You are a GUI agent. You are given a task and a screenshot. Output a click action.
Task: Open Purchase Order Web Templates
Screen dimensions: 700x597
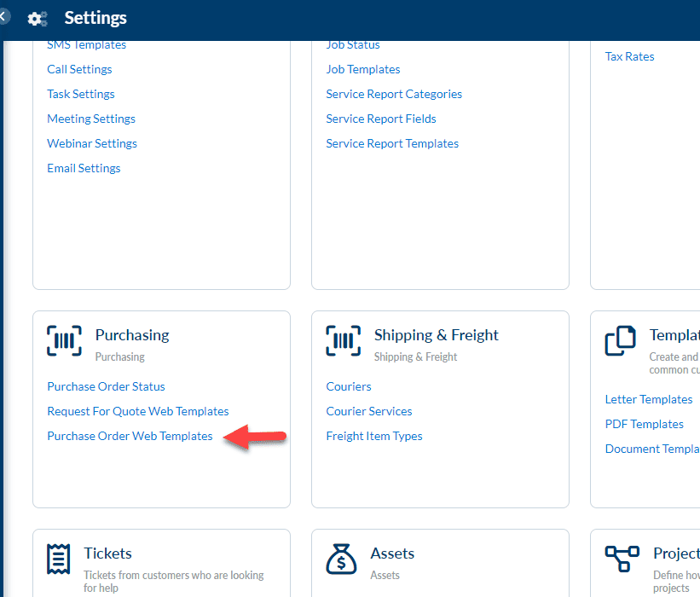(130, 436)
